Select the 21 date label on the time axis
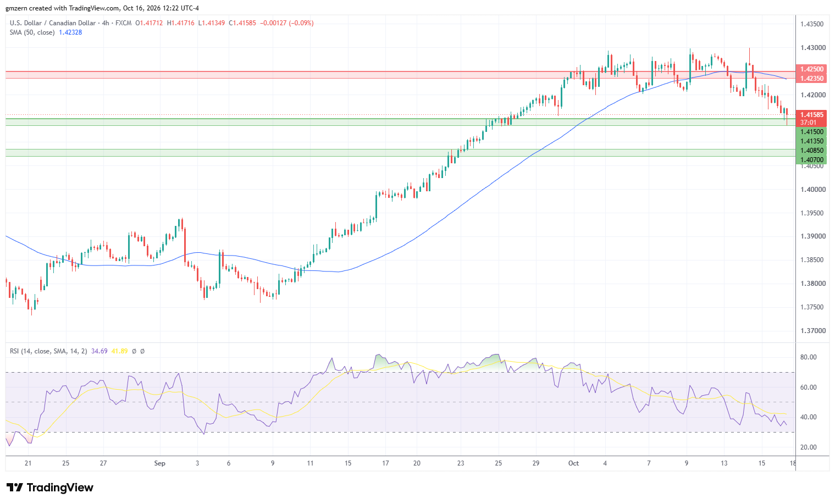This screenshot has width=835, height=504. (x=28, y=463)
